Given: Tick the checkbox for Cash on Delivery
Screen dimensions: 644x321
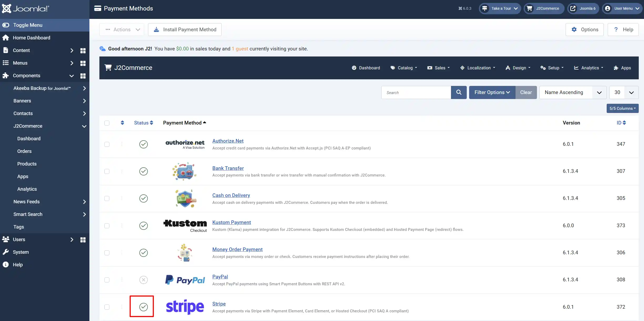Looking at the screenshot, I should tap(107, 198).
